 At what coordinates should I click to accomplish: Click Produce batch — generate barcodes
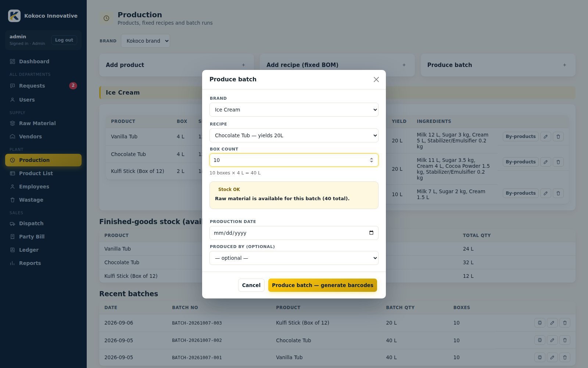click(322, 285)
